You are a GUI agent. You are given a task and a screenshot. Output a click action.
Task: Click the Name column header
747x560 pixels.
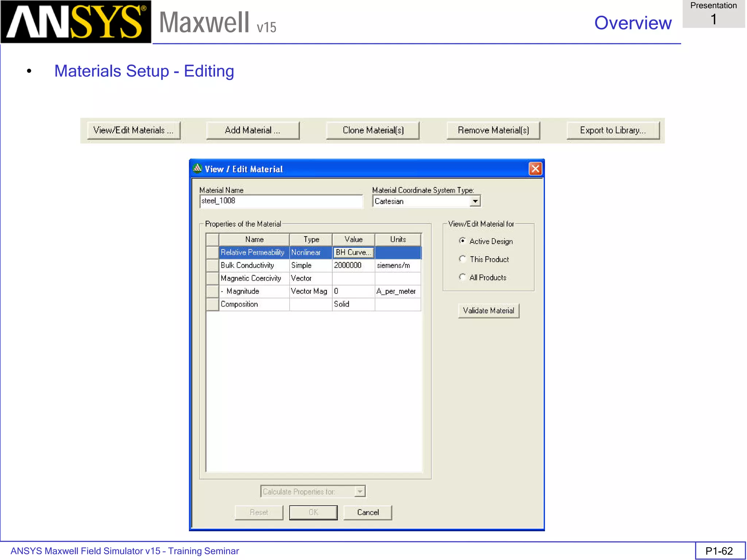click(x=254, y=240)
